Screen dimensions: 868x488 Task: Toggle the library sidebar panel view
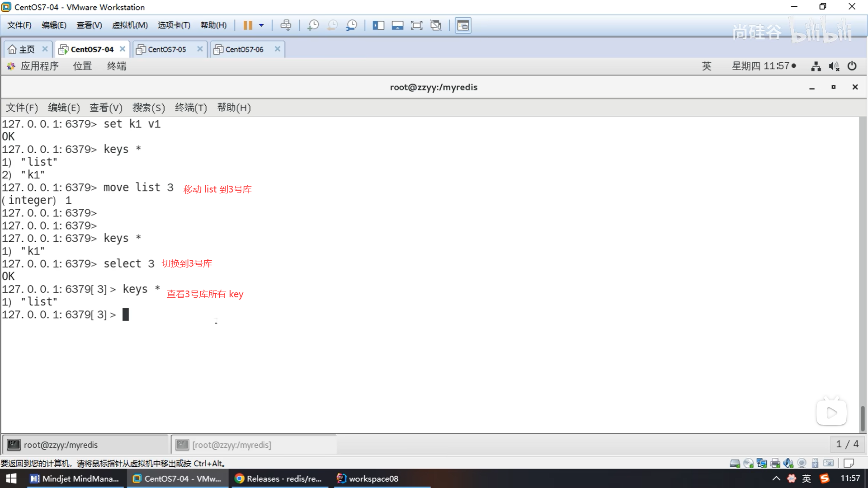point(378,25)
